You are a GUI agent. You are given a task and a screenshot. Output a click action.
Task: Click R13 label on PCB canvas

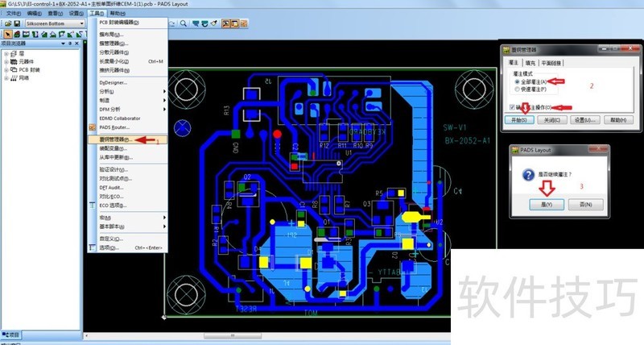coord(227,110)
